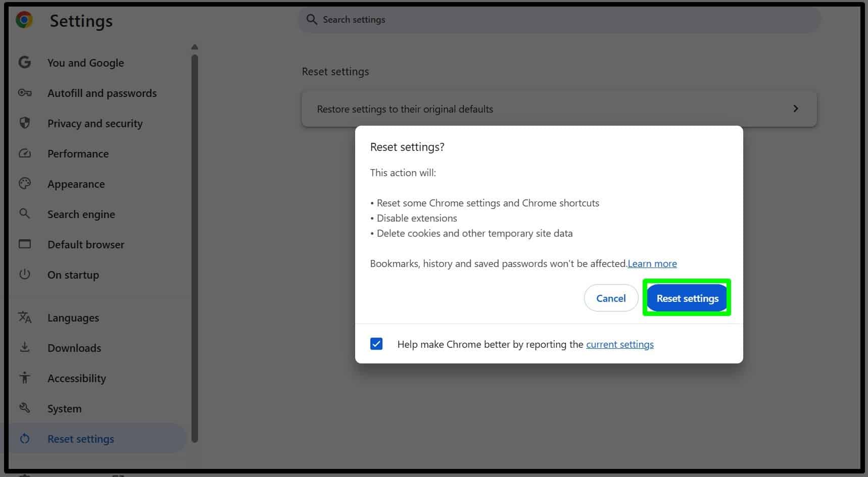This screenshot has width=868, height=477.
Task: Expand the Restore settings row chevron
Action: click(796, 109)
